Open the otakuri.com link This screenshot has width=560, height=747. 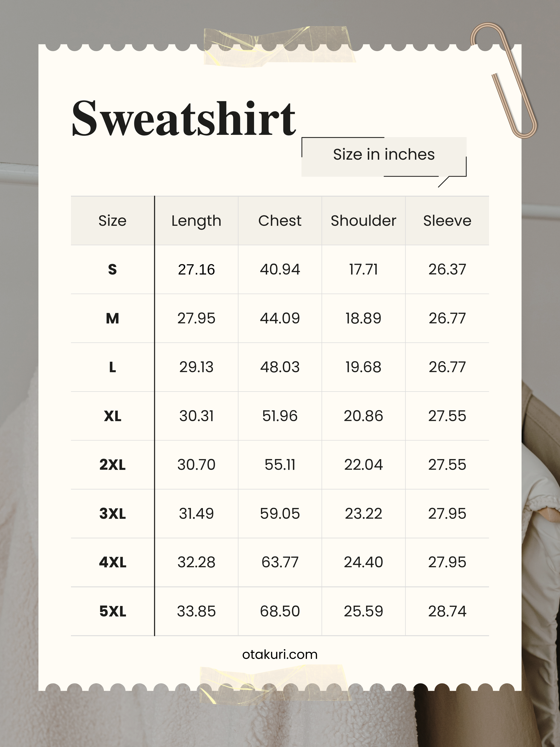tap(280, 655)
